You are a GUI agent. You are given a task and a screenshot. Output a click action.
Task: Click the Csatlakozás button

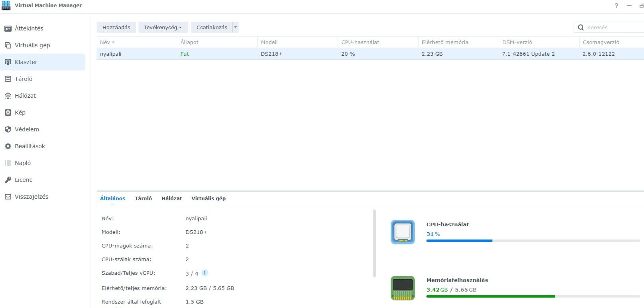click(x=212, y=27)
